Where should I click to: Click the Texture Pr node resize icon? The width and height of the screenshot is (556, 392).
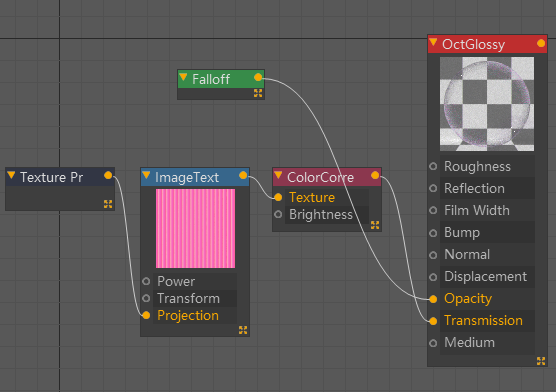(108, 204)
